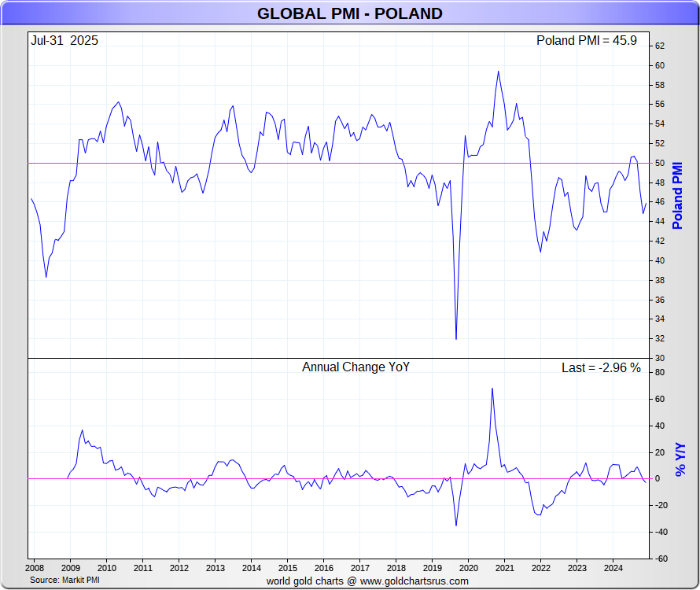The width and height of the screenshot is (700, 590).
Task: Click the Annual Change YoY subtitle
Action: tap(356, 367)
